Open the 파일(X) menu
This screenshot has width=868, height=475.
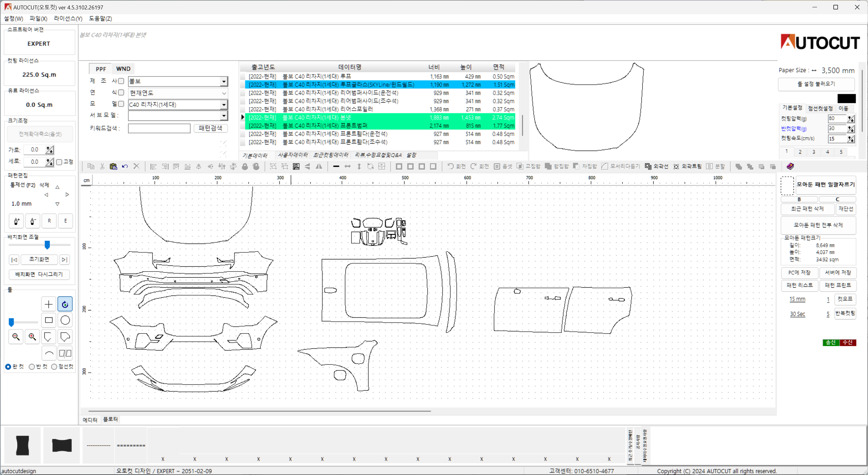[x=39, y=19]
